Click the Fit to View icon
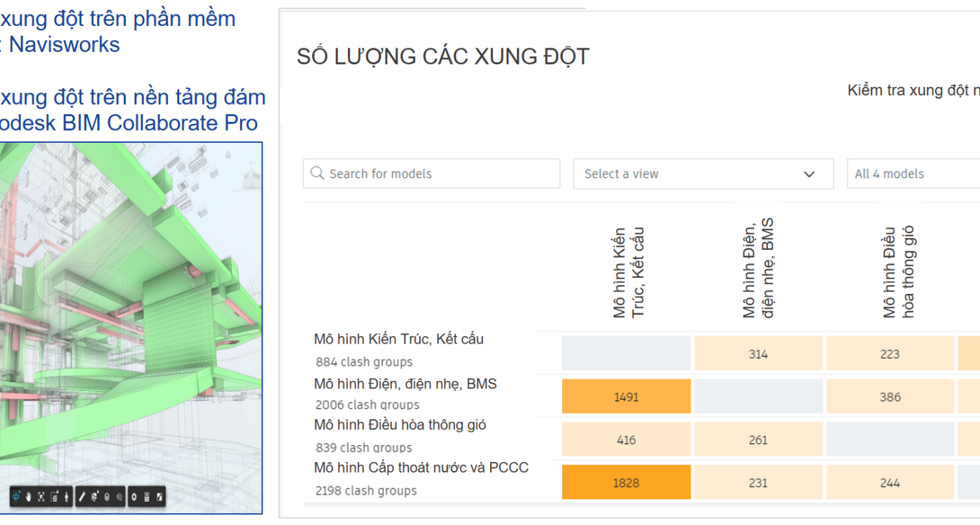Screen dimensions: 980x525 (x=41, y=496)
